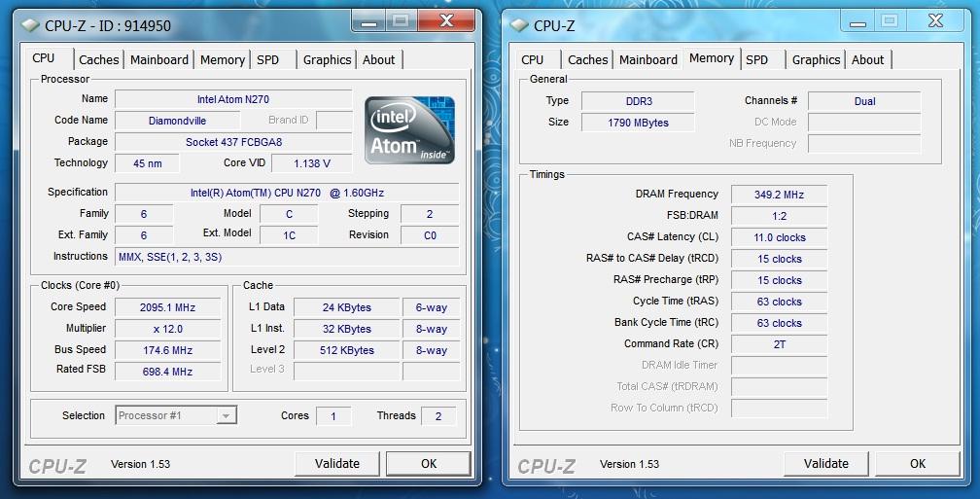Screen dimensions: 980x499
Task: Click the CPU-Z app icon in left window title bar
Action: coord(30,25)
